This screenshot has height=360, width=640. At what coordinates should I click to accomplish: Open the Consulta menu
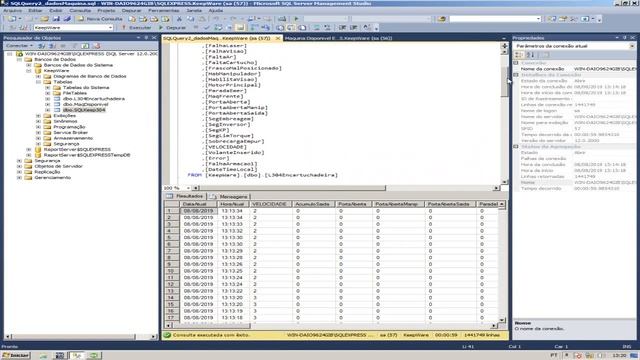click(x=80, y=10)
